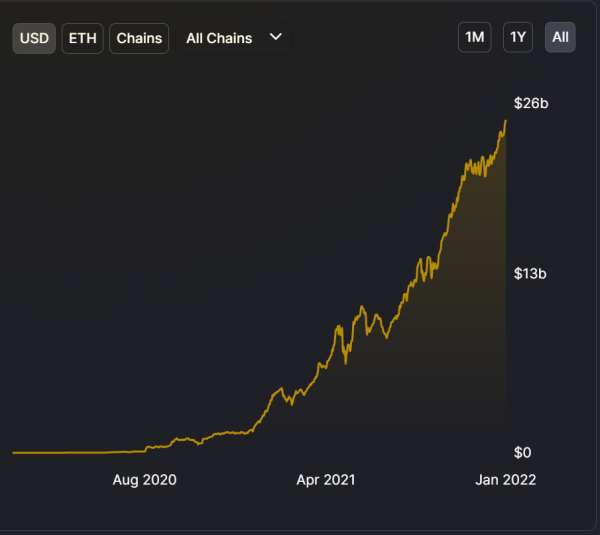Show the All time range
This screenshot has height=535, width=600.
(560, 38)
